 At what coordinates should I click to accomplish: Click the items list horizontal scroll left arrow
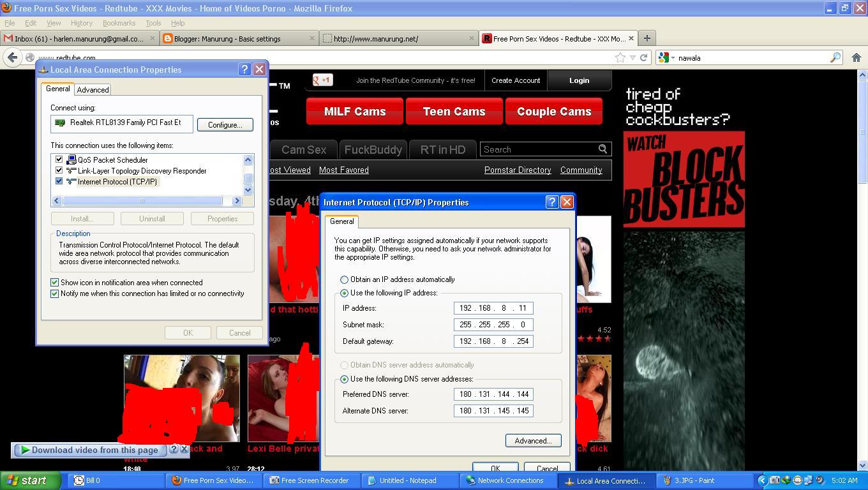coord(56,200)
